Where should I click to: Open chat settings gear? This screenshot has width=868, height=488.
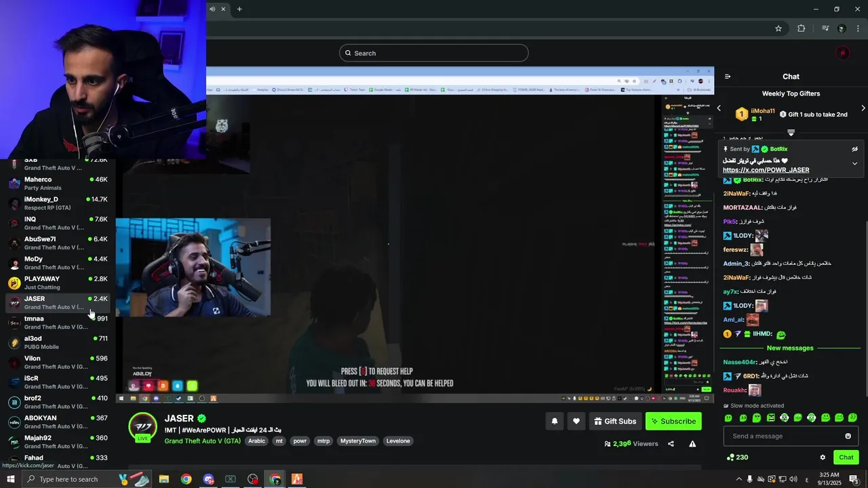pos(823,457)
